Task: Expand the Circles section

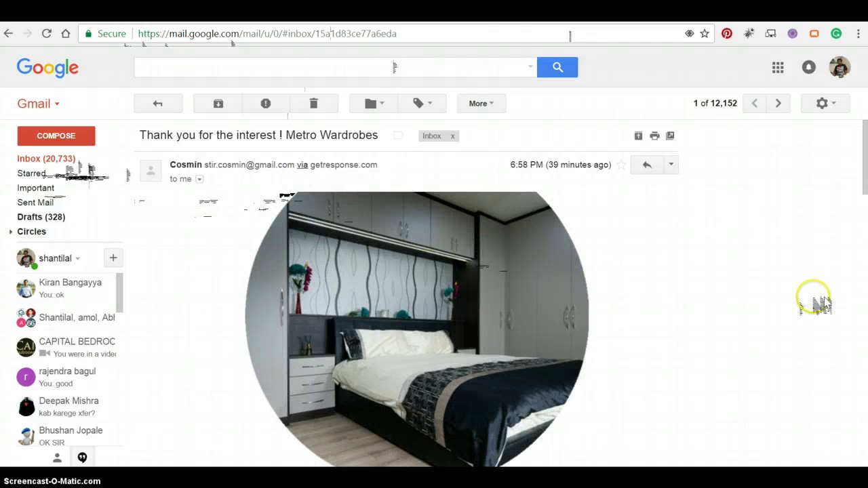Action: point(11,232)
